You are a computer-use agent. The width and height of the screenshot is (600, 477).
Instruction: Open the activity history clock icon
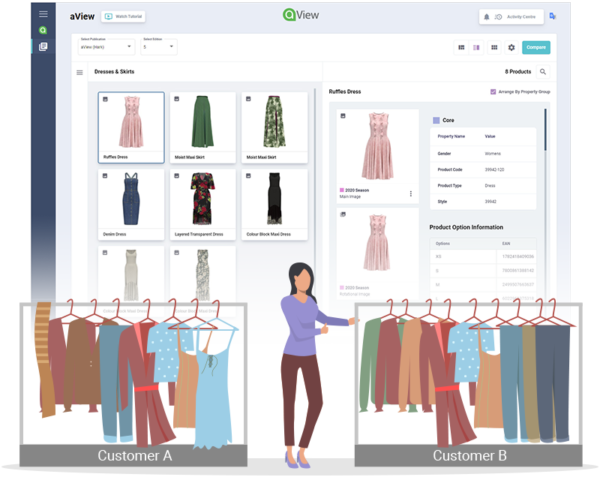[x=498, y=17]
